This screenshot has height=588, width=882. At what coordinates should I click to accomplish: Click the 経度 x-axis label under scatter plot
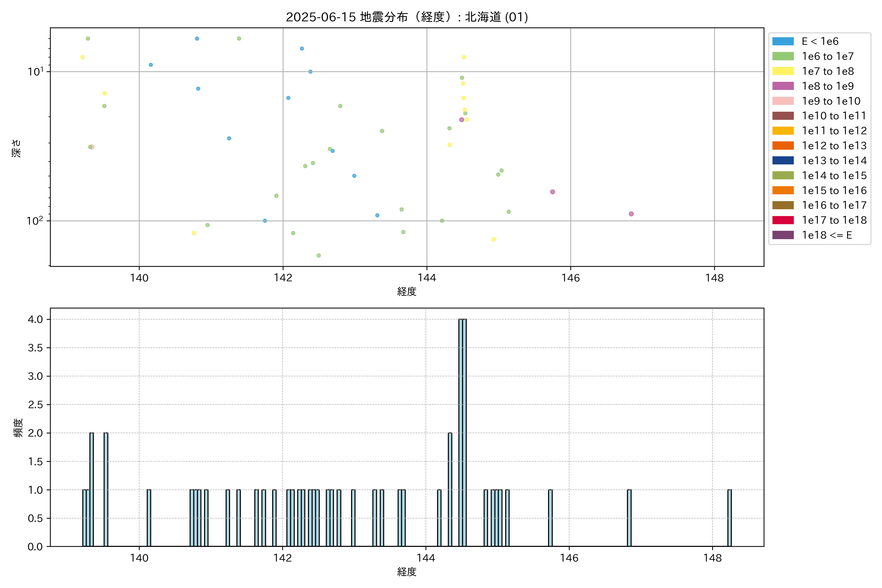click(407, 291)
